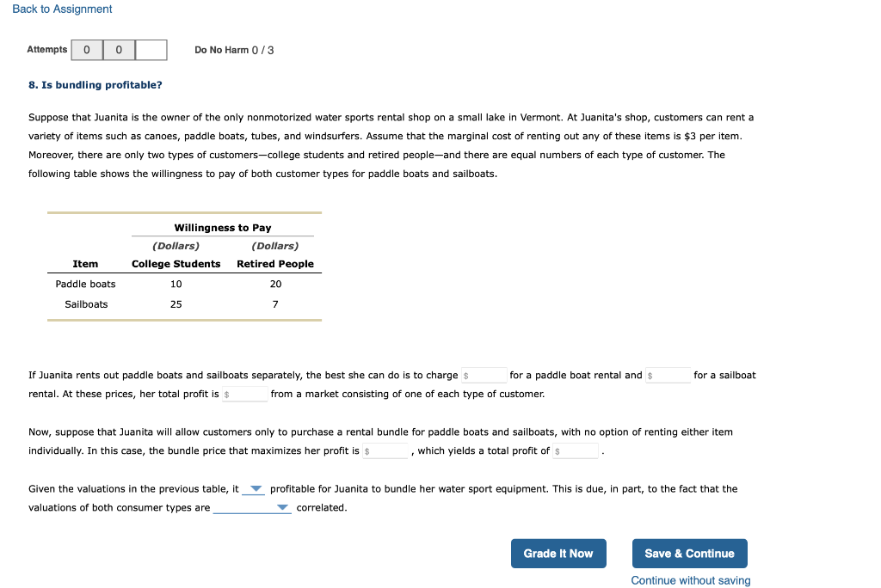The width and height of the screenshot is (881, 588).
Task: Click the Grade It Now button
Action: 558,553
